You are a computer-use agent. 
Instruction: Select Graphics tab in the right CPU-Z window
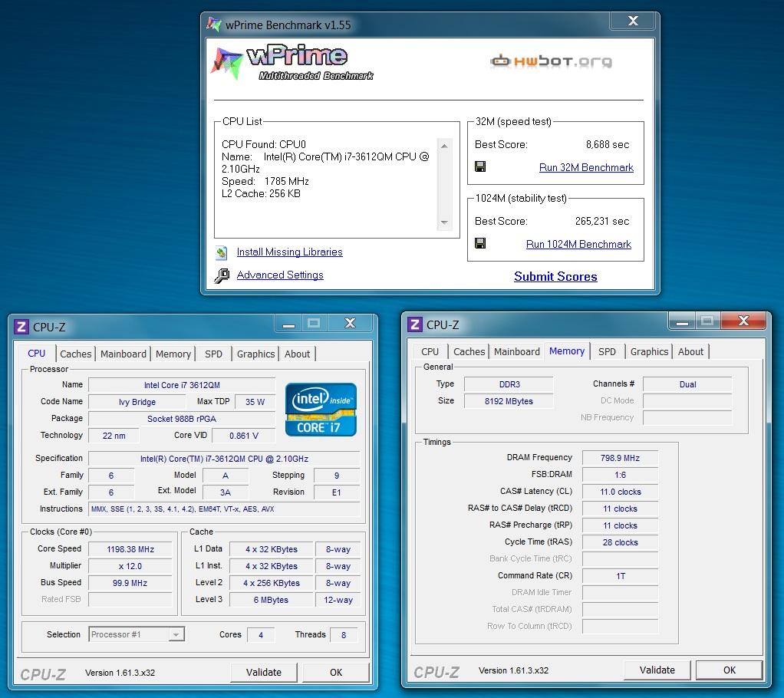(x=649, y=351)
